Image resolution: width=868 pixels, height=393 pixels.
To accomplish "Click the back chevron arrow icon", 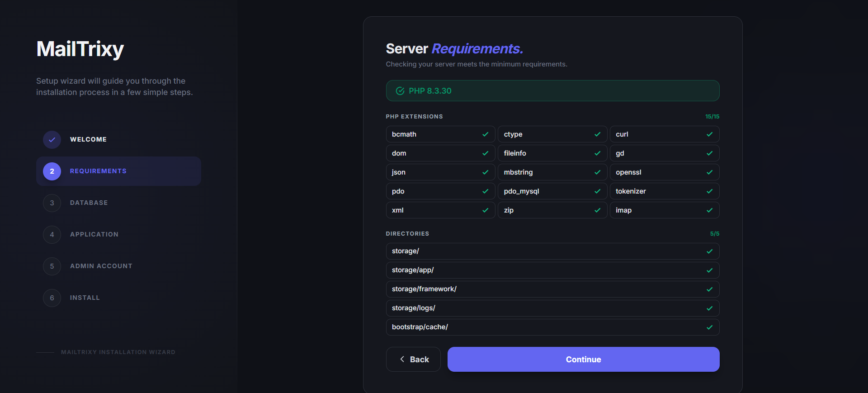I will tap(402, 359).
